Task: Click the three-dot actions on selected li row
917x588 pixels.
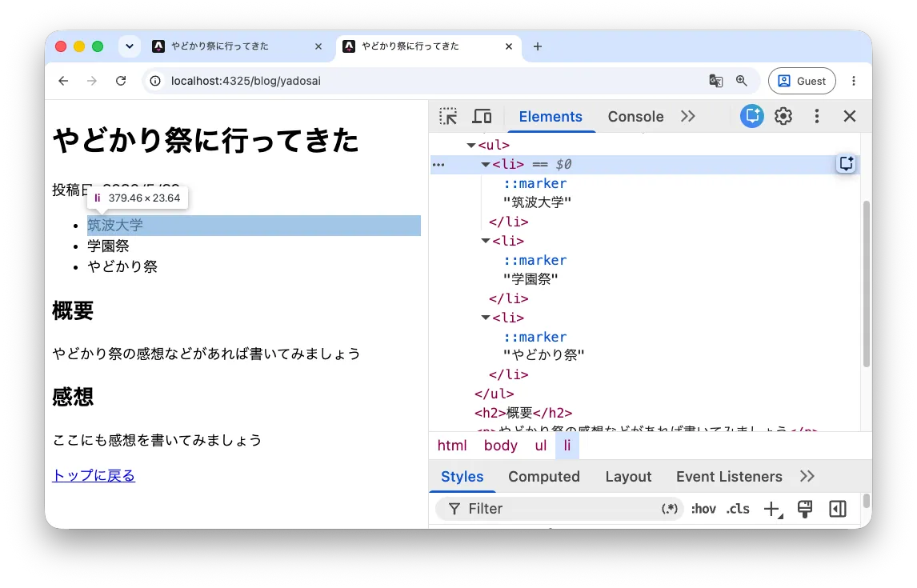Action: click(438, 165)
